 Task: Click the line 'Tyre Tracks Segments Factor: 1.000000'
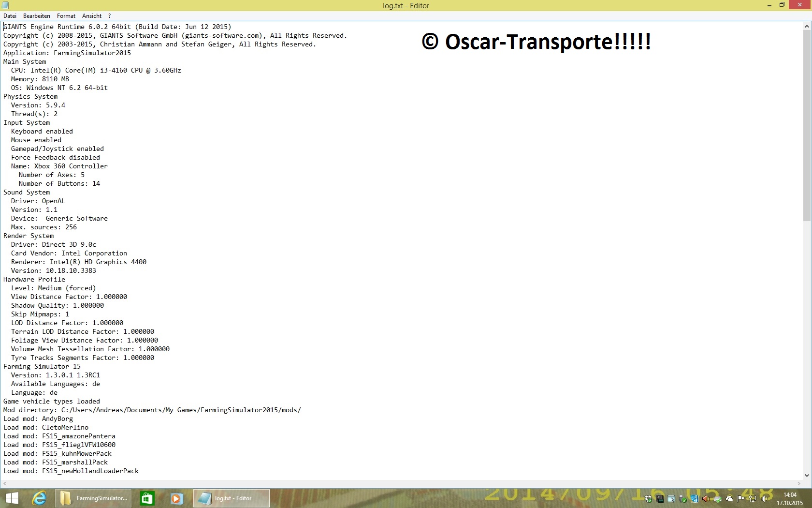[x=83, y=358]
